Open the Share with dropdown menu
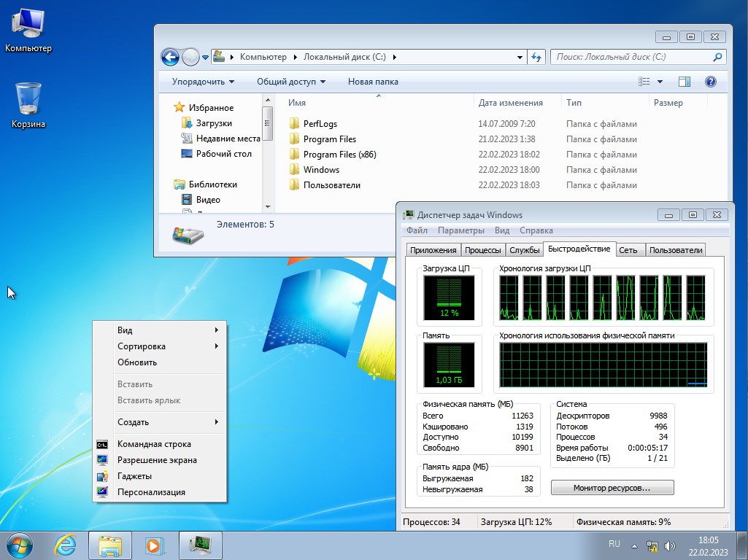The height and width of the screenshot is (560, 748). (x=291, y=82)
